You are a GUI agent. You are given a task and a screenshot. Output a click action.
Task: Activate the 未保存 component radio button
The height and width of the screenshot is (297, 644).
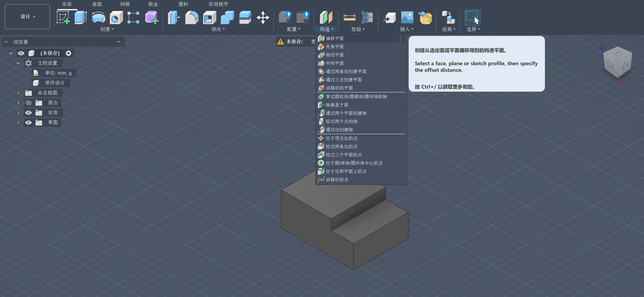tap(69, 53)
